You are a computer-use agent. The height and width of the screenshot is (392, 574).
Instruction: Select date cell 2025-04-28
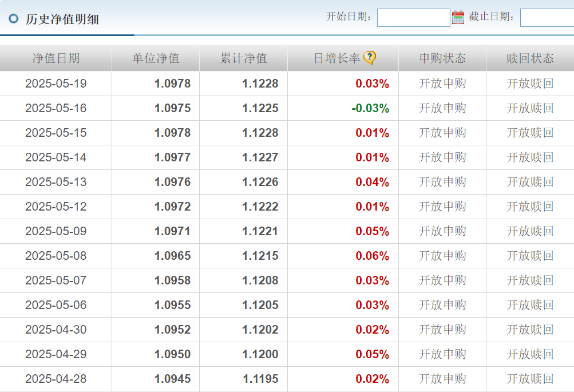(56, 378)
